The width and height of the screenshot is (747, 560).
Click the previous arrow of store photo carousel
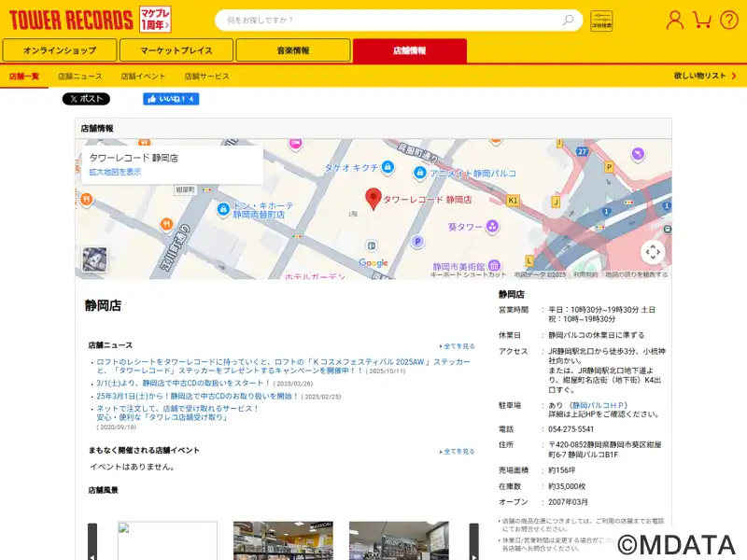pos(92,541)
